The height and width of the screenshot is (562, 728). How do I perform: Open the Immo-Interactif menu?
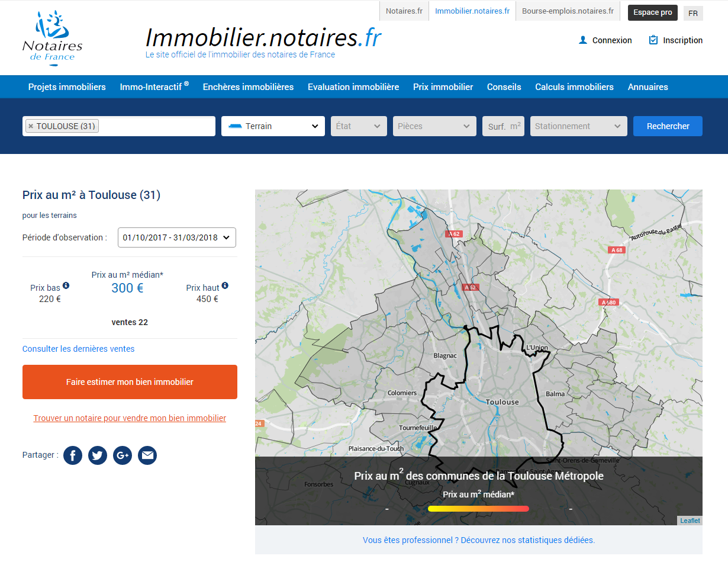click(154, 86)
